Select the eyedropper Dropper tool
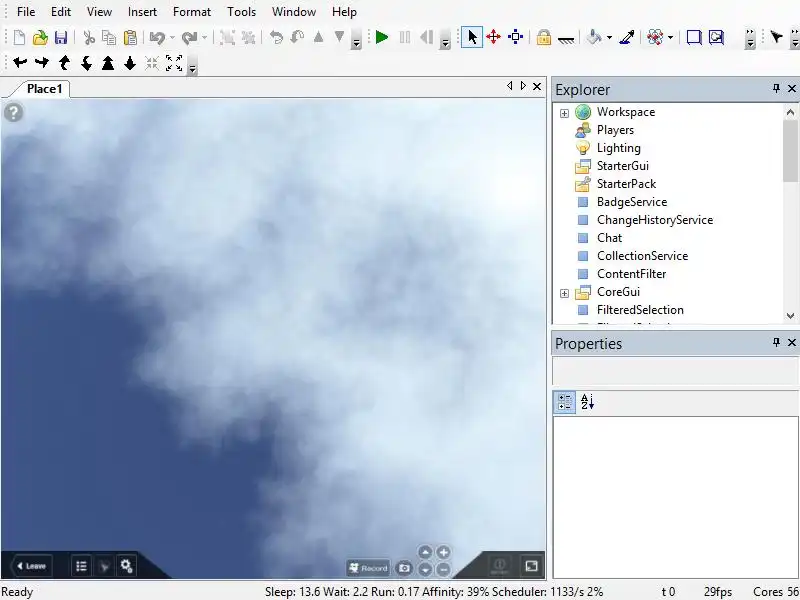Viewport: 800px width, 600px height. [627, 37]
